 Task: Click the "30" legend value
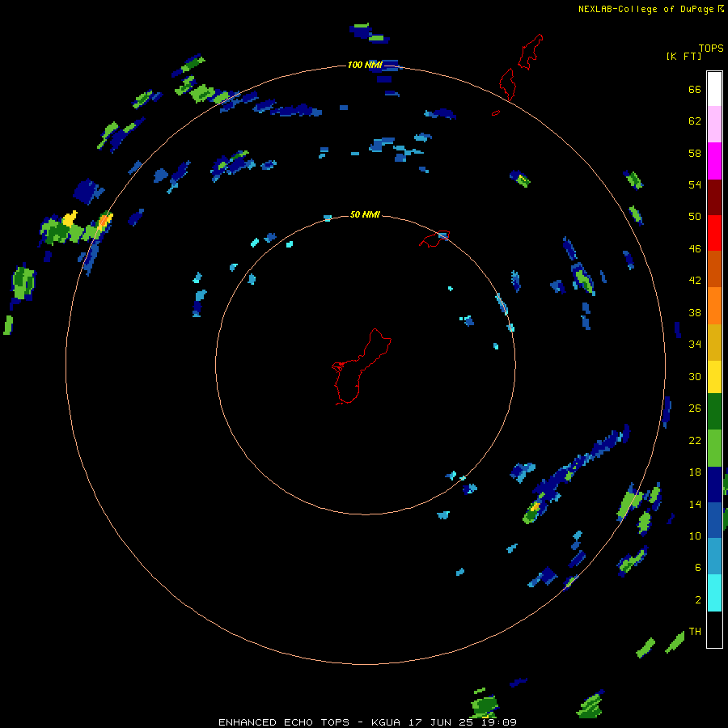pyautogui.click(x=695, y=376)
